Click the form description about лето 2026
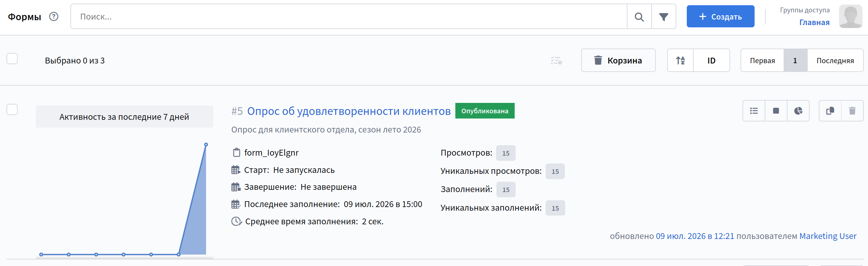Viewport: 868px width, 266px height. (326, 130)
